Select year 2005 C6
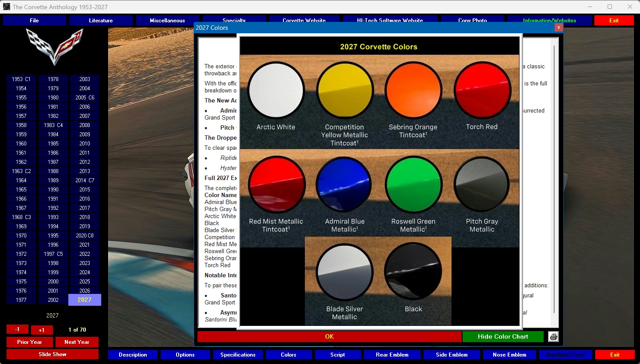The width and height of the screenshot is (640, 364). [85, 98]
